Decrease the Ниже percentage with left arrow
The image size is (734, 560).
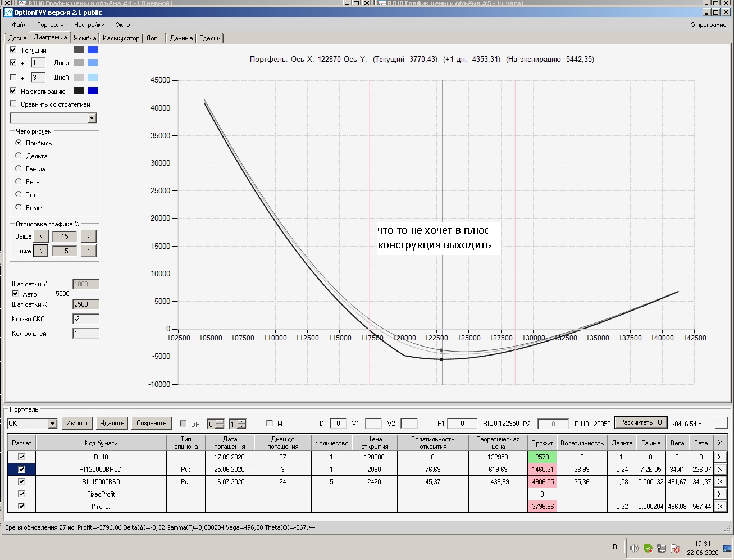tap(40, 251)
